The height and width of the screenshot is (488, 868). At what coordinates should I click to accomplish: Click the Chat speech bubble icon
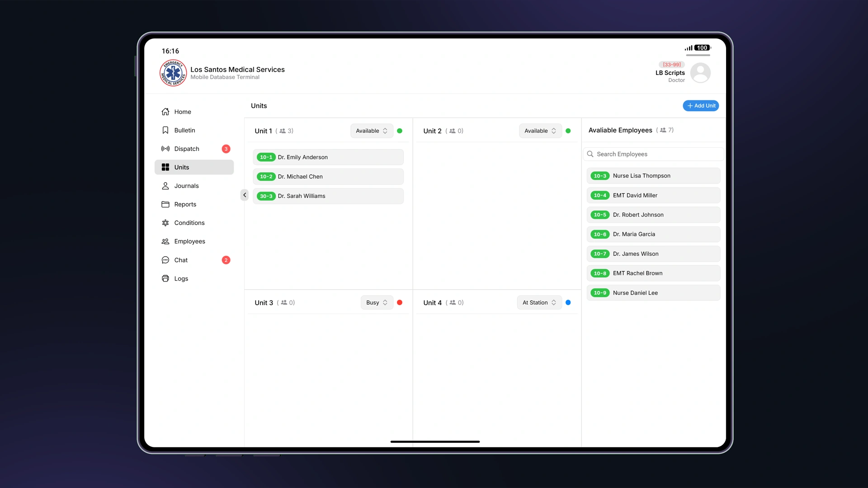click(x=165, y=260)
